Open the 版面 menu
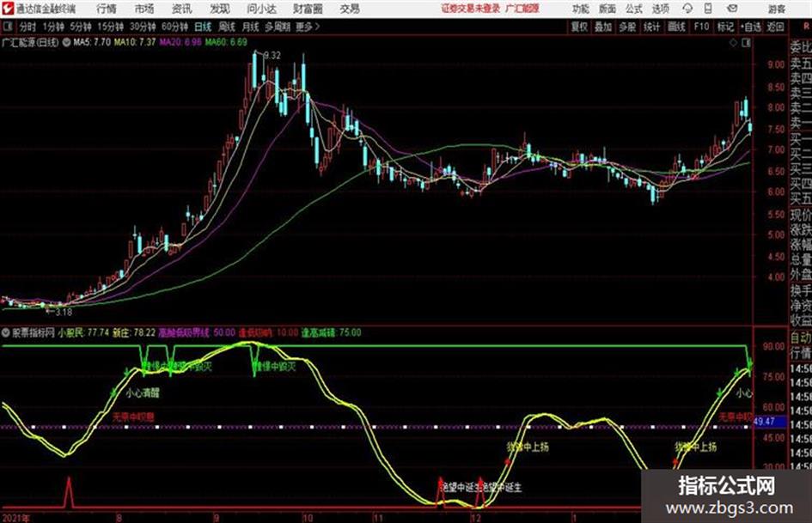Screen dimensions: 812x523 point(607,9)
